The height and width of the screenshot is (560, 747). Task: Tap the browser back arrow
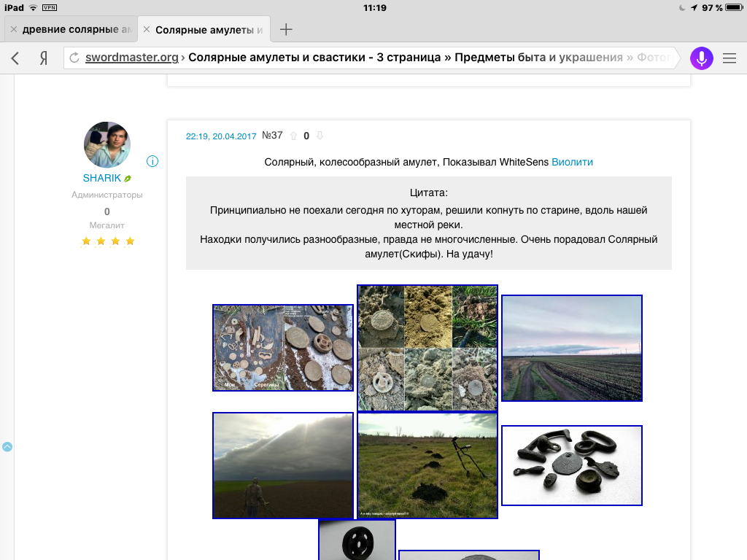click(x=15, y=58)
